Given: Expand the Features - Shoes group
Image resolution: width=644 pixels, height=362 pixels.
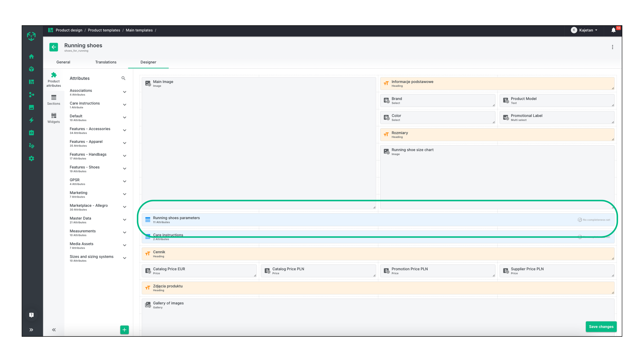Looking at the screenshot, I should pos(124,169).
